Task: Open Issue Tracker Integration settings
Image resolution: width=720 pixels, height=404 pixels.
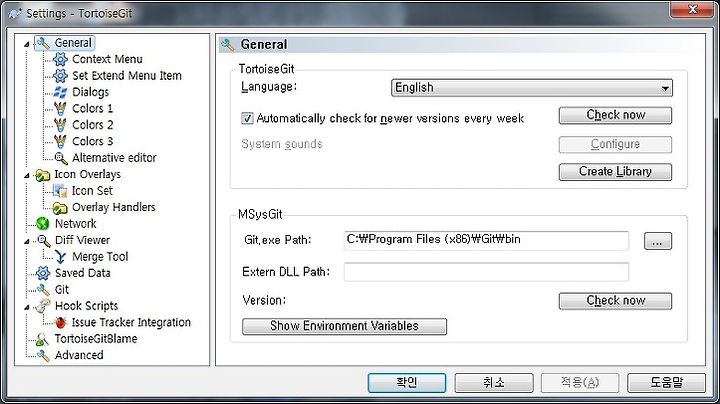Action: pos(131,322)
